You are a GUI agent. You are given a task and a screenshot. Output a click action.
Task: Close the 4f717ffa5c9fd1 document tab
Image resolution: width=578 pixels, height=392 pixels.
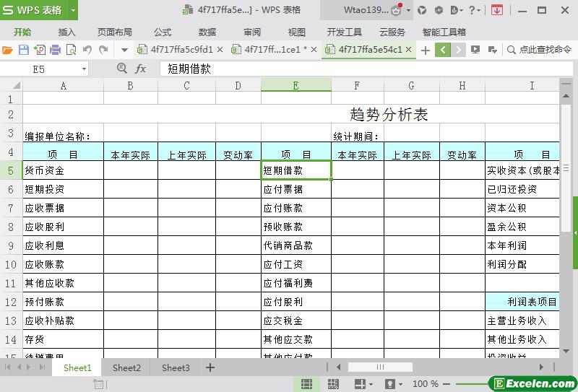220,49
